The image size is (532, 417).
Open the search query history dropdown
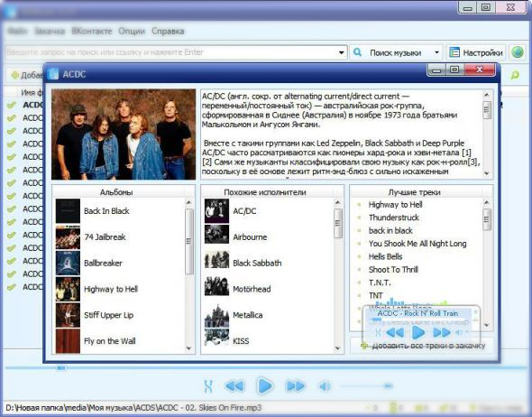coord(342,52)
